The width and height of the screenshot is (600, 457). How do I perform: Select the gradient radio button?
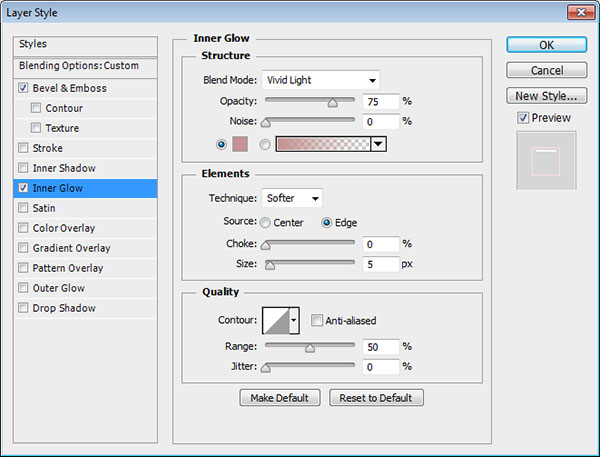[265, 143]
